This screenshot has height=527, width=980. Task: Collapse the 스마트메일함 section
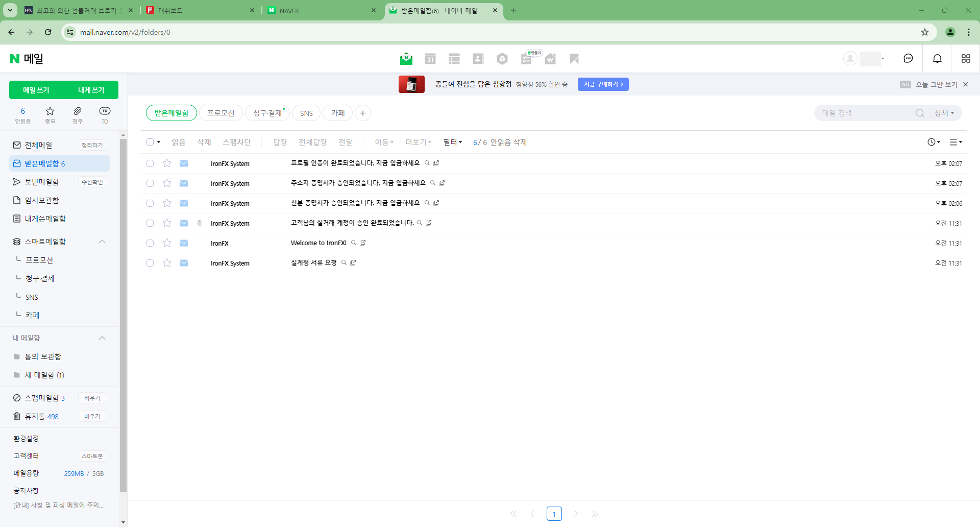pos(102,242)
